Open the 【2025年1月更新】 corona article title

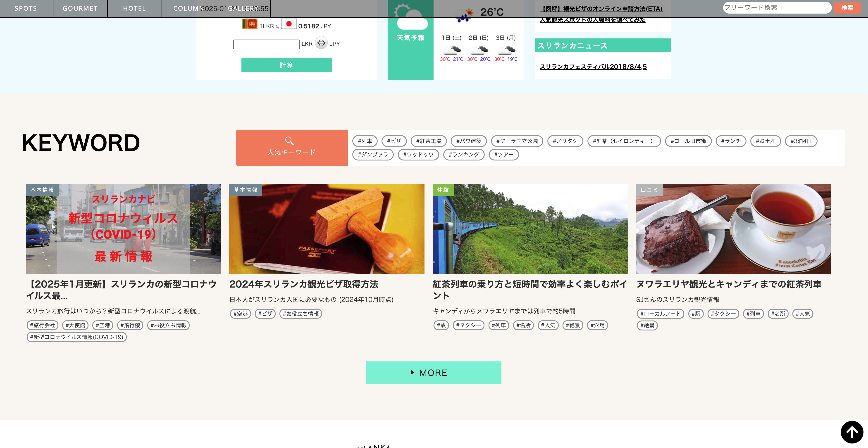tap(121, 290)
